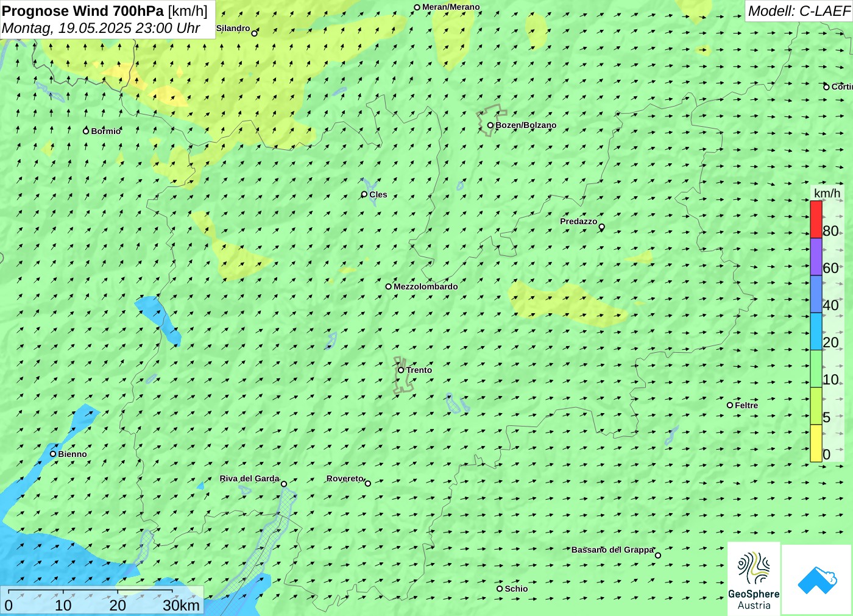Click the Mezzolombardo location marker
This screenshot has height=616, width=853.
[389, 286]
